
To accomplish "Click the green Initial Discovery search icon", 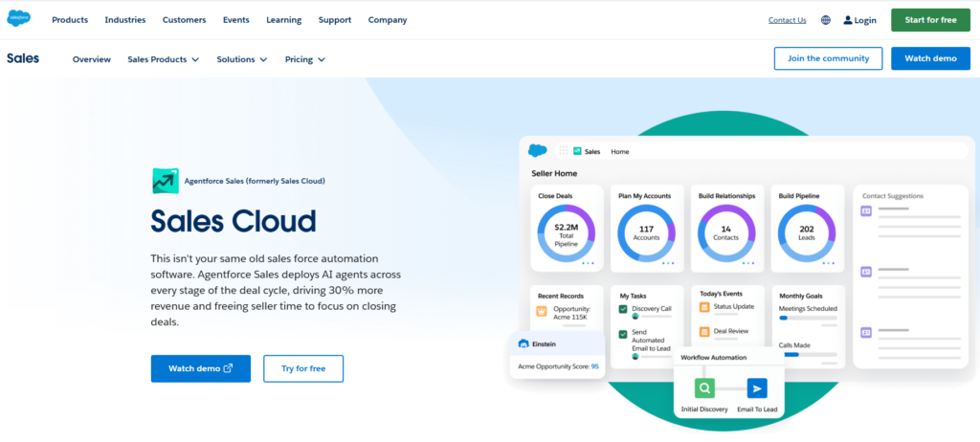I will (704, 388).
